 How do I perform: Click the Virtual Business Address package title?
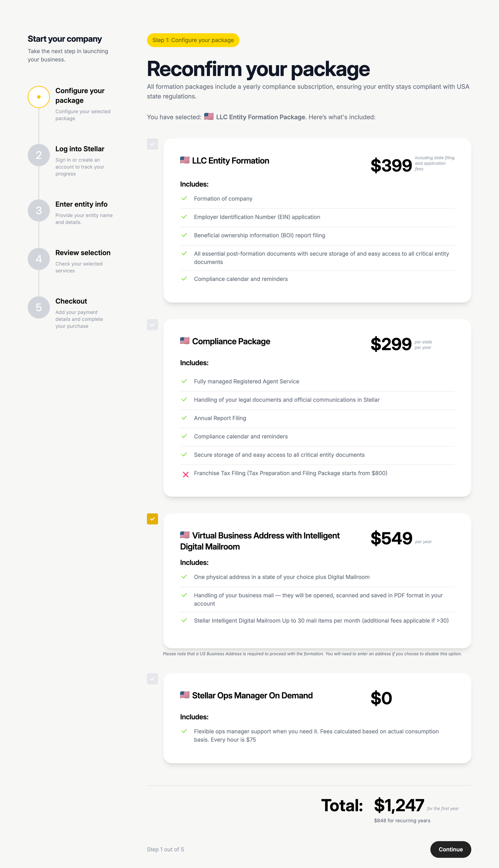[260, 541]
